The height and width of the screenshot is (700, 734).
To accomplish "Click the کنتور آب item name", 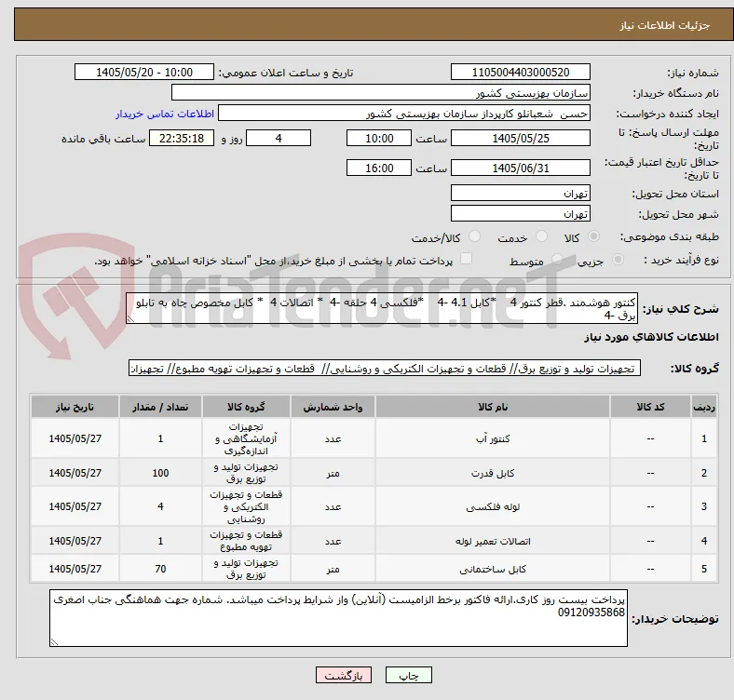I will click(x=493, y=438).
